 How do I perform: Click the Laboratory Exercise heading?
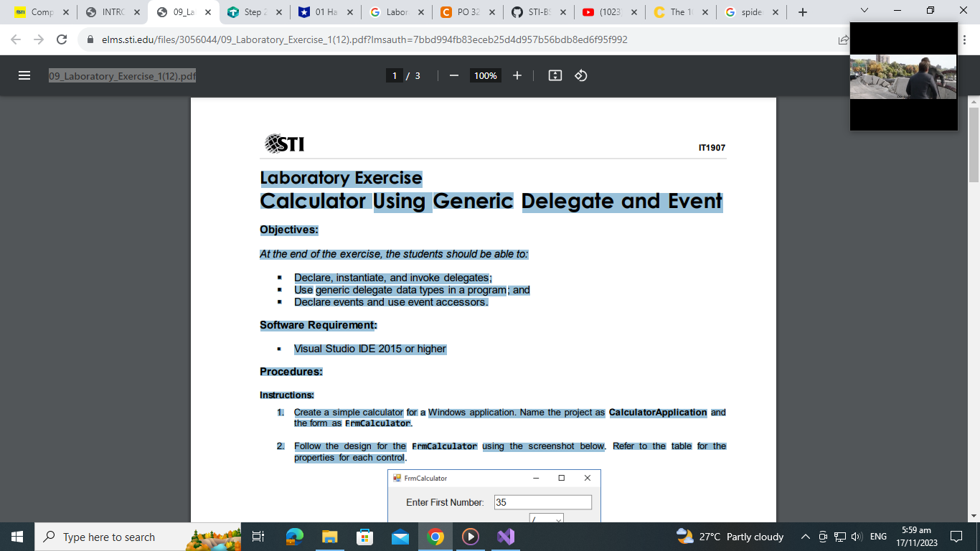click(341, 178)
